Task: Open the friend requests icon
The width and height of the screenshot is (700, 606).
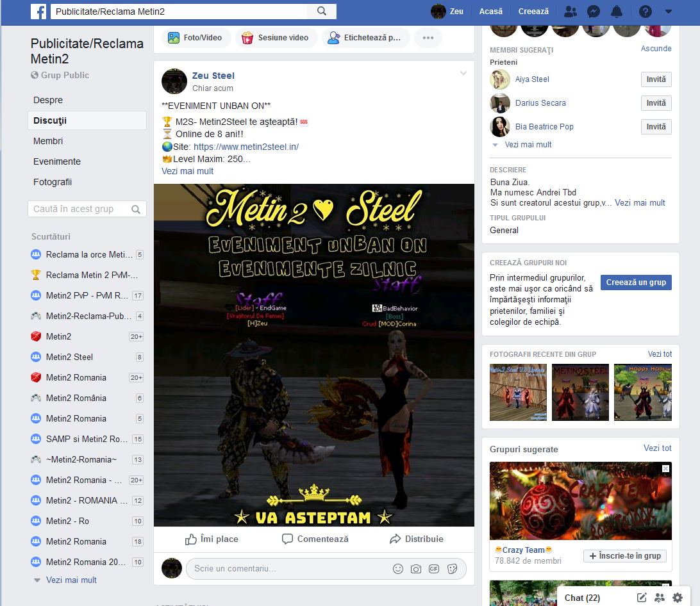Action: [x=570, y=12]
